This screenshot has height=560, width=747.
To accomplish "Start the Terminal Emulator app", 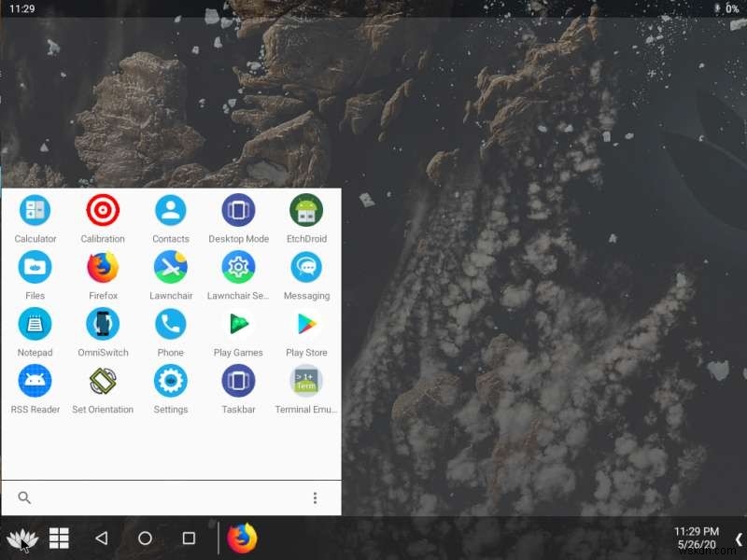I will click(306, 383).
